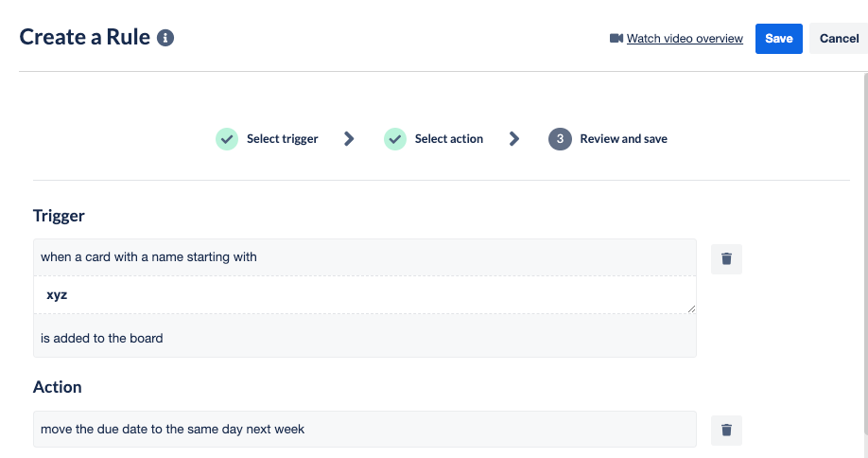Delete the trigger with its trash icon
868x458 pixels.
[x=726, y=258]
